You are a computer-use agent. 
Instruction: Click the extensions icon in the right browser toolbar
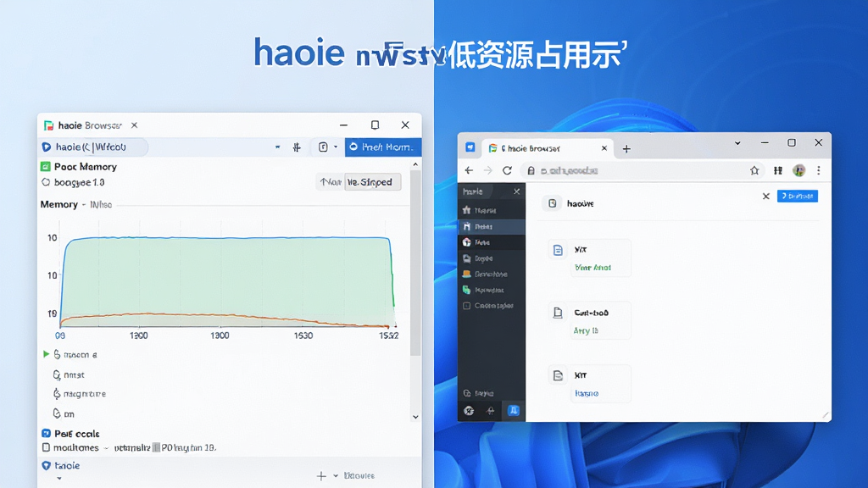pos(778,170)
